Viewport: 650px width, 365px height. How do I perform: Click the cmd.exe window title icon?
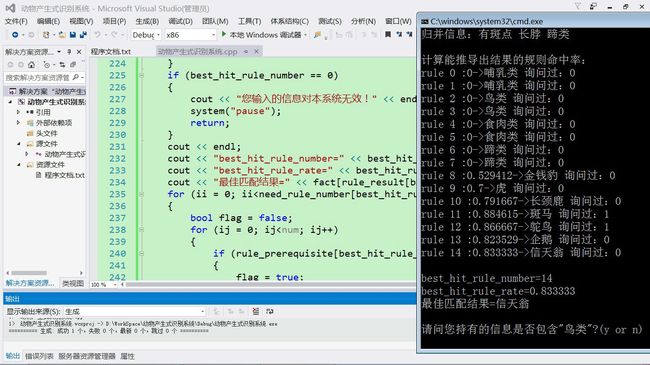[425, 22]
